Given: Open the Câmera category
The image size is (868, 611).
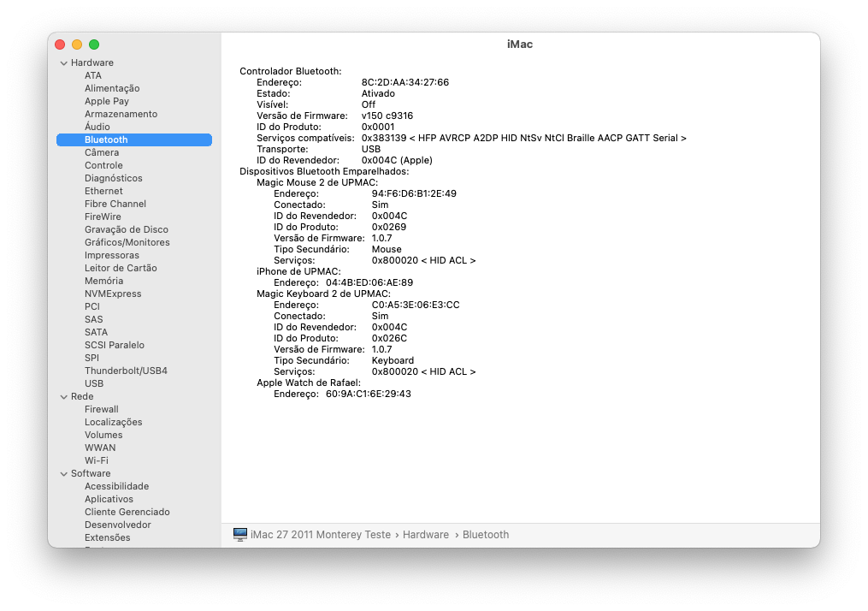Looking at the screenshot, I should tap(101, 152).
